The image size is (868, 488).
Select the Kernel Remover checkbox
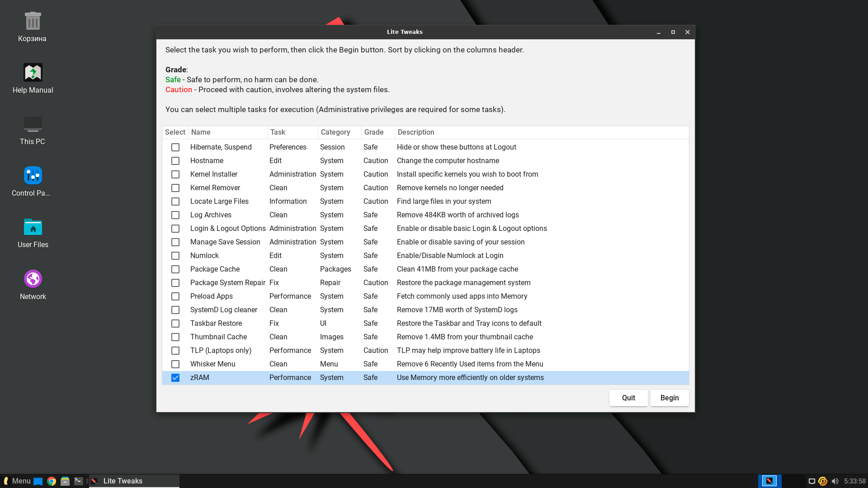tap(175, 188)
